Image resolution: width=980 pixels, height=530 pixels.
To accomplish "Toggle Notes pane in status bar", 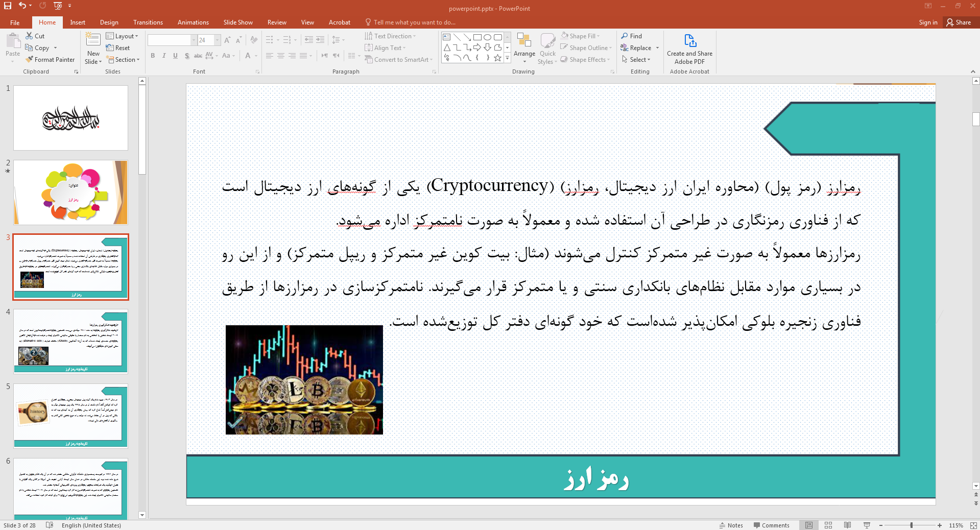I will 731,525.
